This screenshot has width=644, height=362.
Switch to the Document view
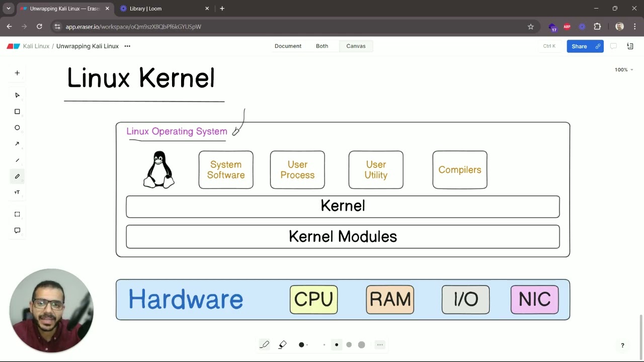[288, 46]
